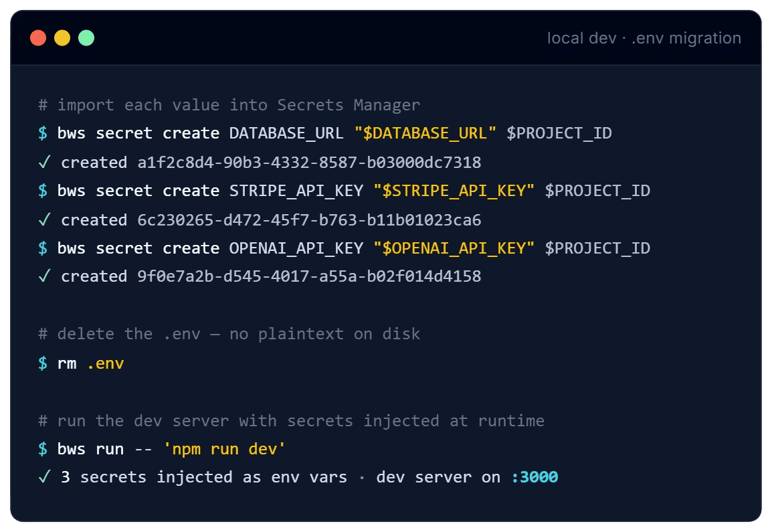
Task: Click comment '# run the dev server with secrets injected'
Action: coord(291,421)
